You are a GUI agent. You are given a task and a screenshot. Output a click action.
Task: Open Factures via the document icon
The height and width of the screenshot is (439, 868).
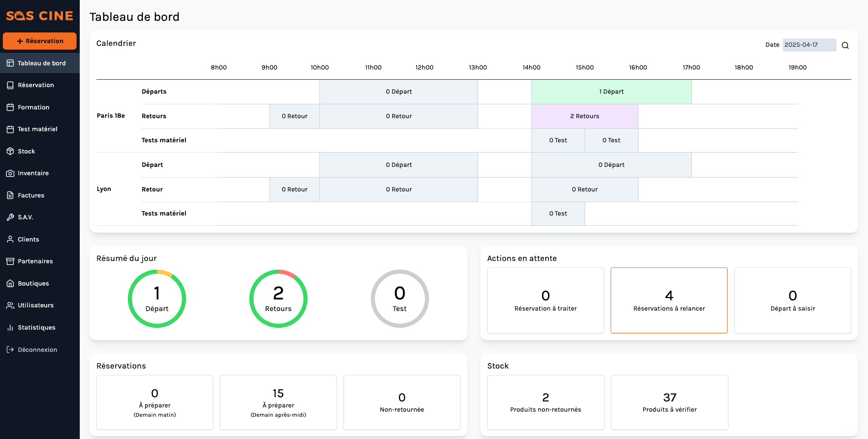[x=10, y=195]
